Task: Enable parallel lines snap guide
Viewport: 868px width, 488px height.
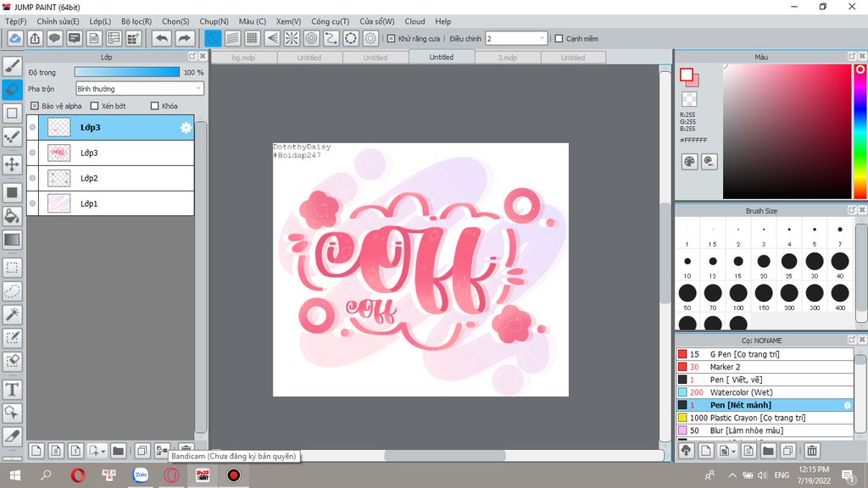Action: (x=232, y=39)
